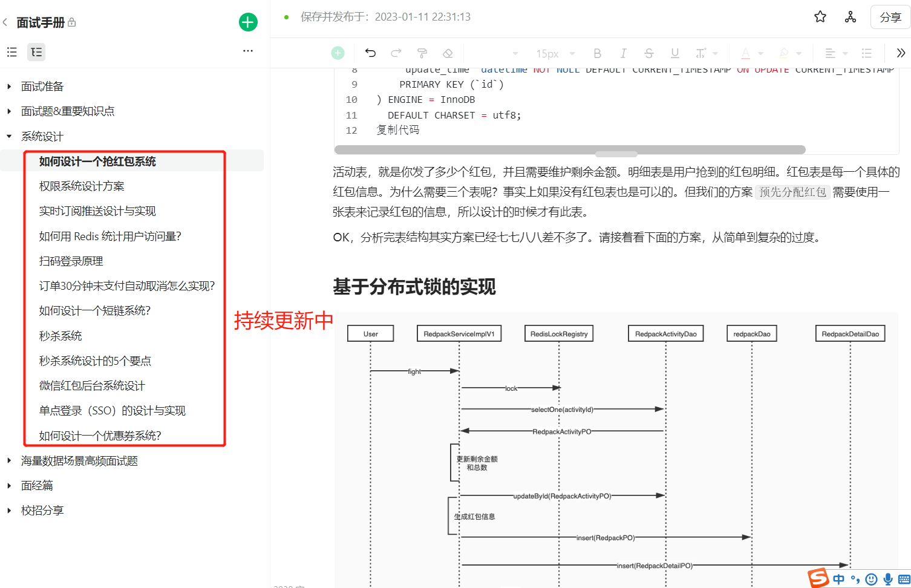Toggle bold formatting
Viewport: 911px width, 588px height.
tap(597, 53)
